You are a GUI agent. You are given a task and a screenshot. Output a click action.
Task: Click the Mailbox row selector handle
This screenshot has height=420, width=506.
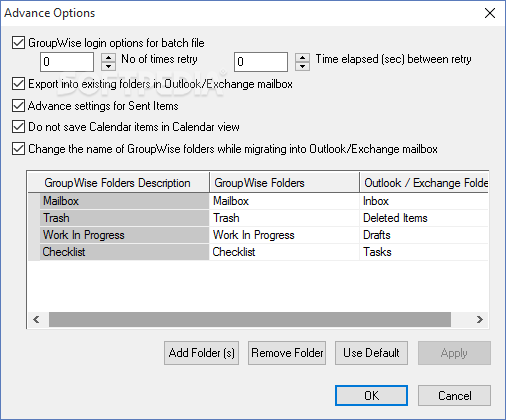tap(34, 201)
